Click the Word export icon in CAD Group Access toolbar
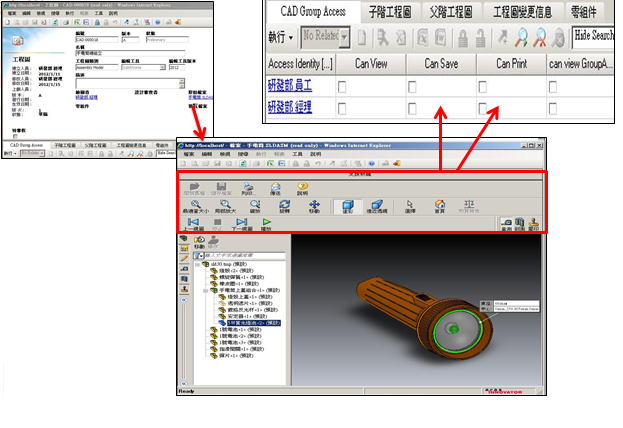 [441, 38]
